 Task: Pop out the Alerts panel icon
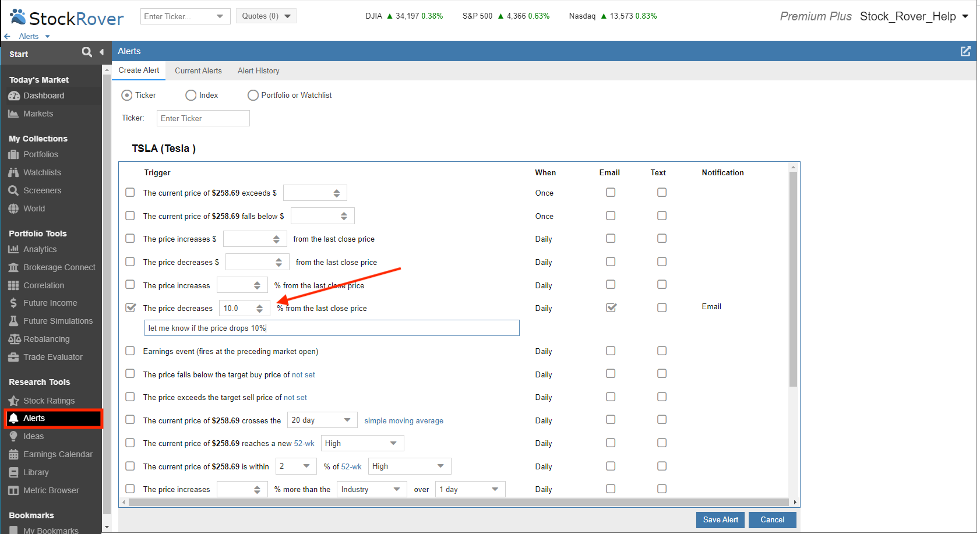(x=965, y=51)
